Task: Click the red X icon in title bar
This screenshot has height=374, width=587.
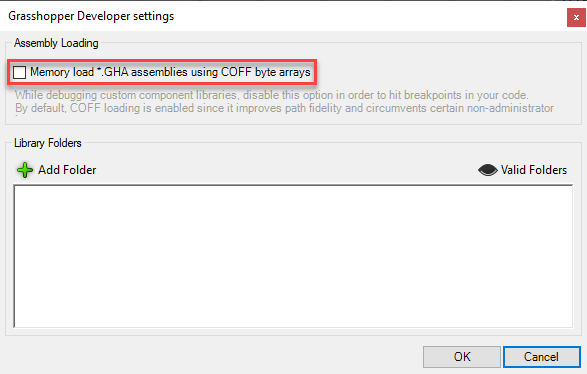Action: pyautogui.click(x=576, y=18)
